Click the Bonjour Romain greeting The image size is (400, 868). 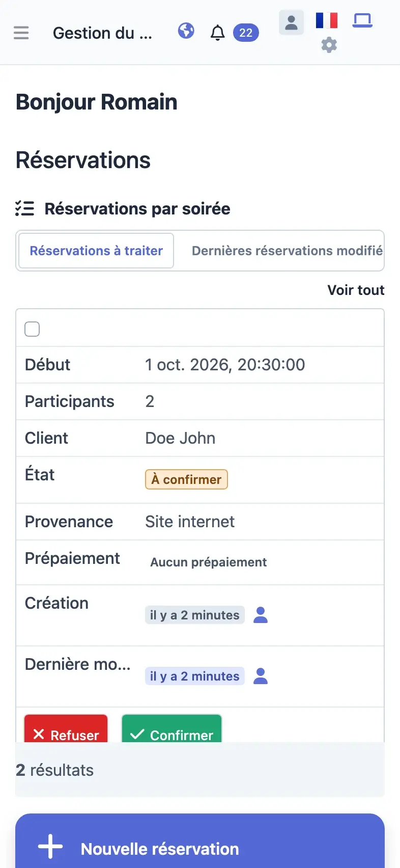click(97, 102)
